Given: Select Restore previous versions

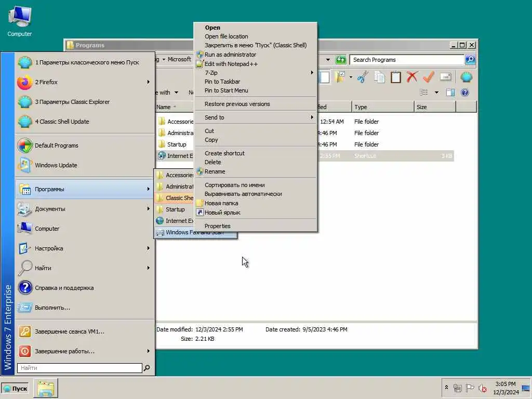Looking at the screenshot, I should (255, 104).
